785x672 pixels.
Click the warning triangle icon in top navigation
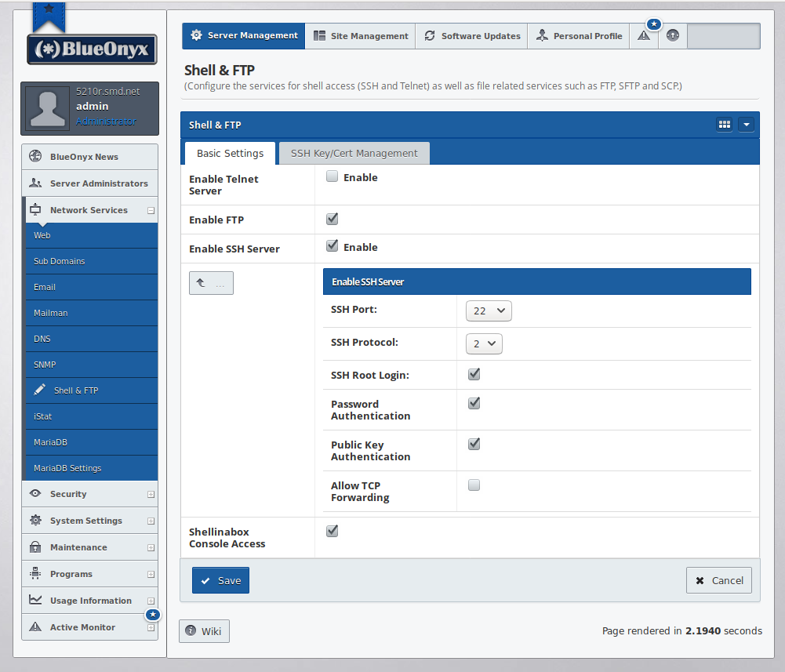point(644,35)
